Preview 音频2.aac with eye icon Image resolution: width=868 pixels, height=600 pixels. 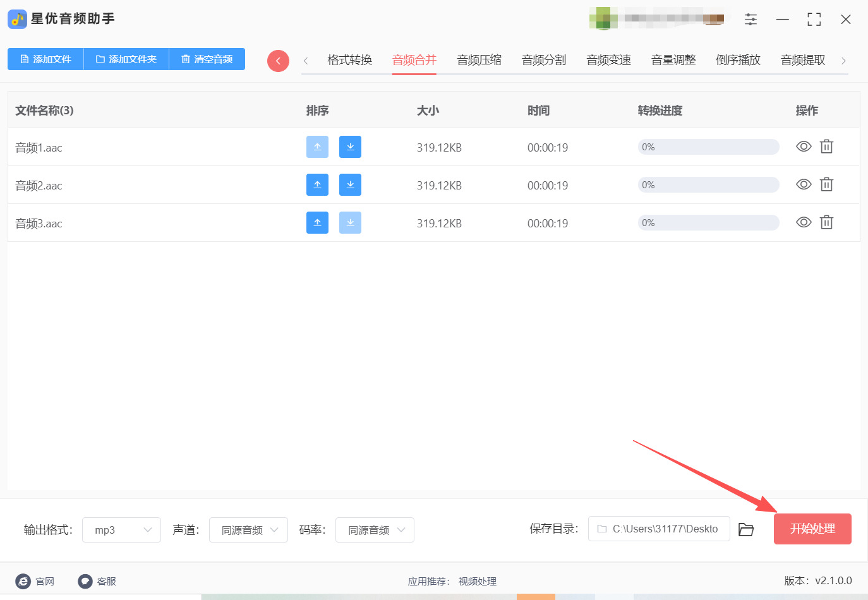804,184
